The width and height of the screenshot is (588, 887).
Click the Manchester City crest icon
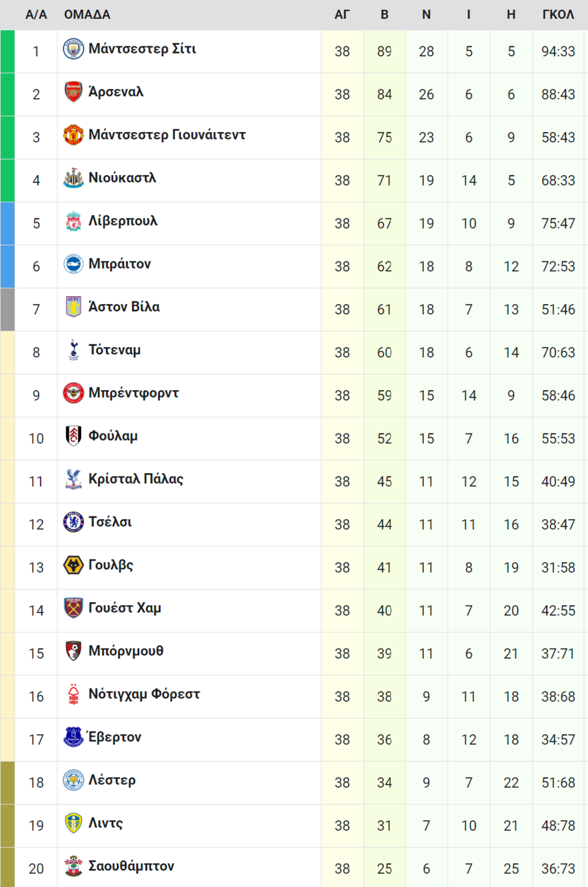[73, 49]
